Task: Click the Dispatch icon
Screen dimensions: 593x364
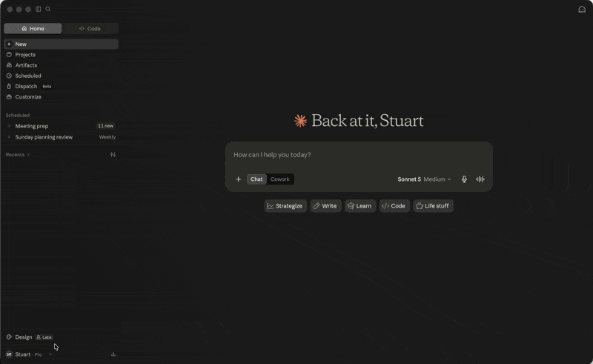Action: [9, 86]
